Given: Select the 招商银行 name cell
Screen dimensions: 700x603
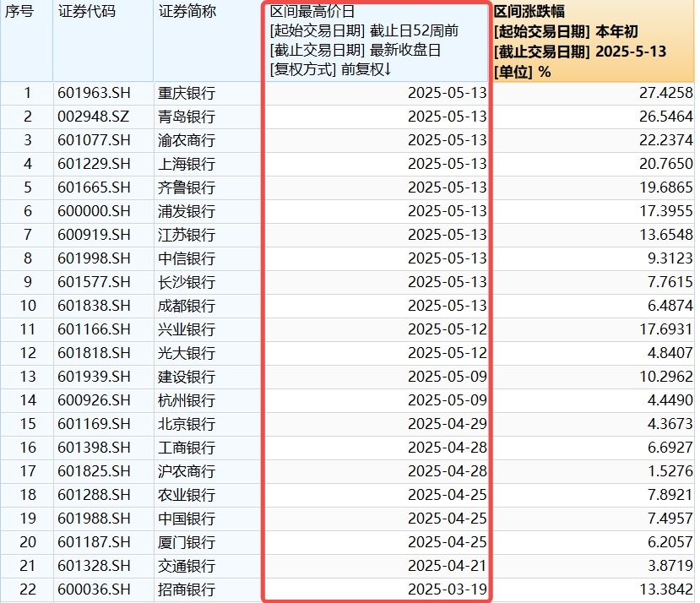Looking at the screenshot, I should (187, 589).
